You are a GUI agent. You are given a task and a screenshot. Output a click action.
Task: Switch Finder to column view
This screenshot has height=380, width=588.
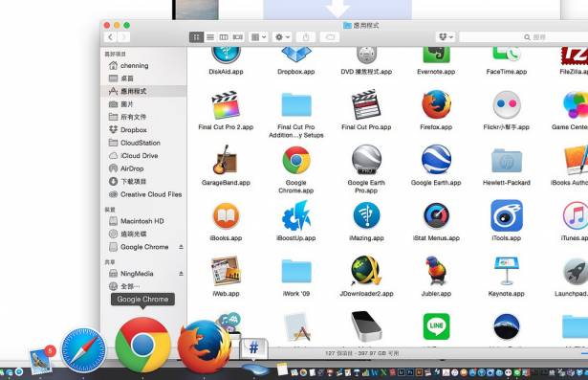[x=224, y=37]
